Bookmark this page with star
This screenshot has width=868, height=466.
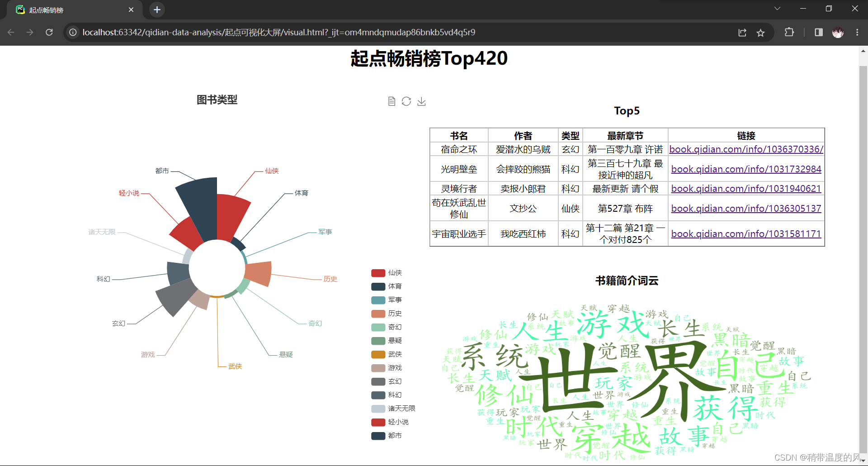point(761,33)
